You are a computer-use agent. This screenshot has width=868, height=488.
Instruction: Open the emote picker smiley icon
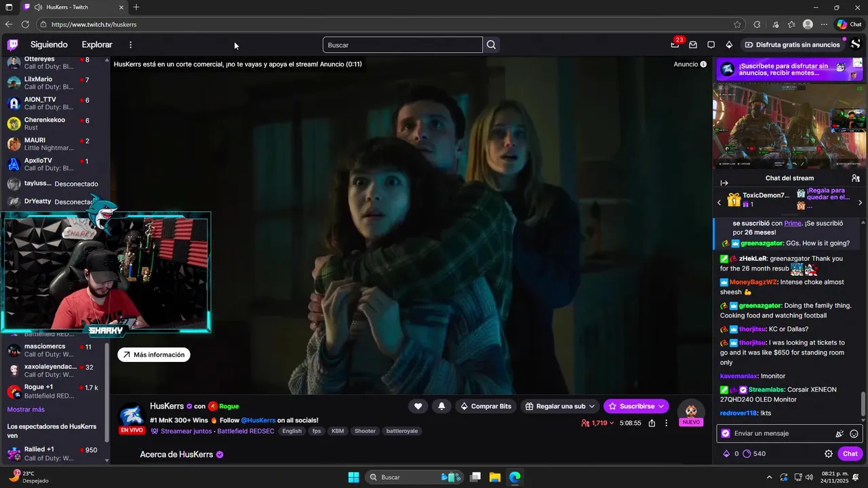point(854,434)
